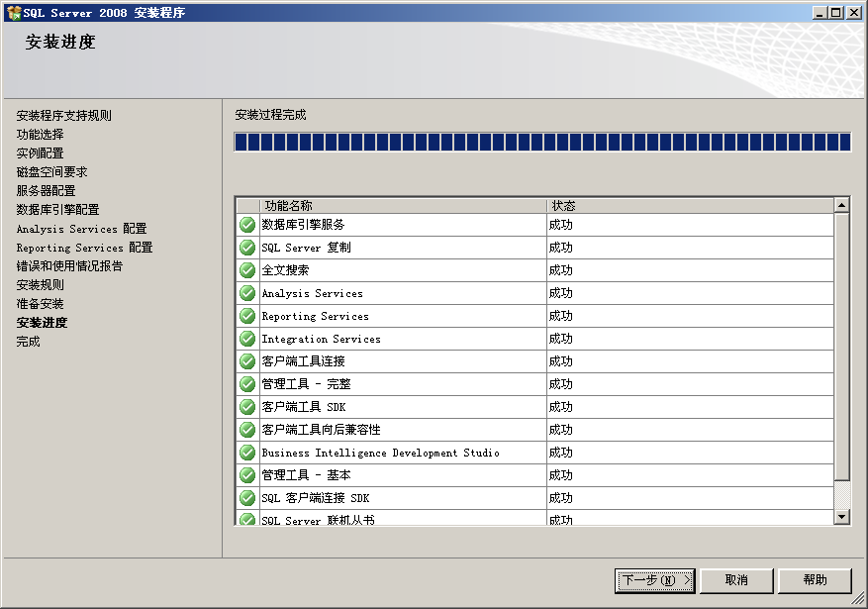The height and width of the screenshot is (609, 868).
Task: Click the 客户端工具 SDK feature name
Action: pyautogui.click(x=304, y=407)
